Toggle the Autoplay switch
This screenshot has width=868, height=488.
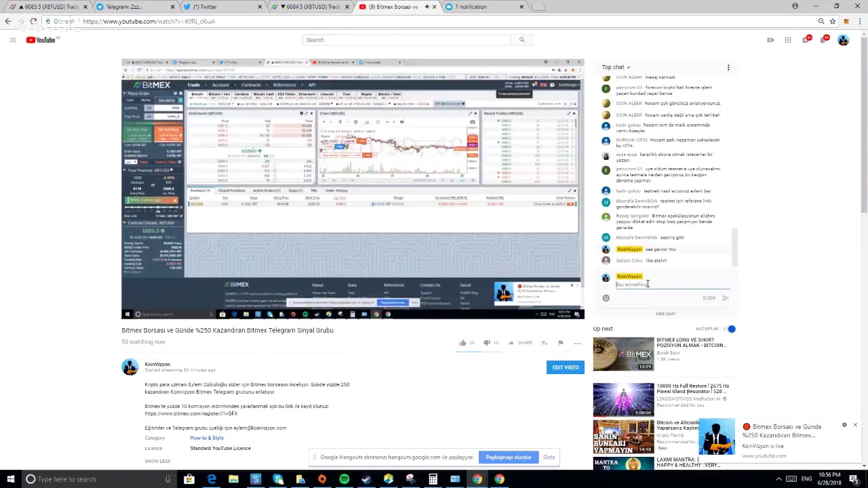730,329
